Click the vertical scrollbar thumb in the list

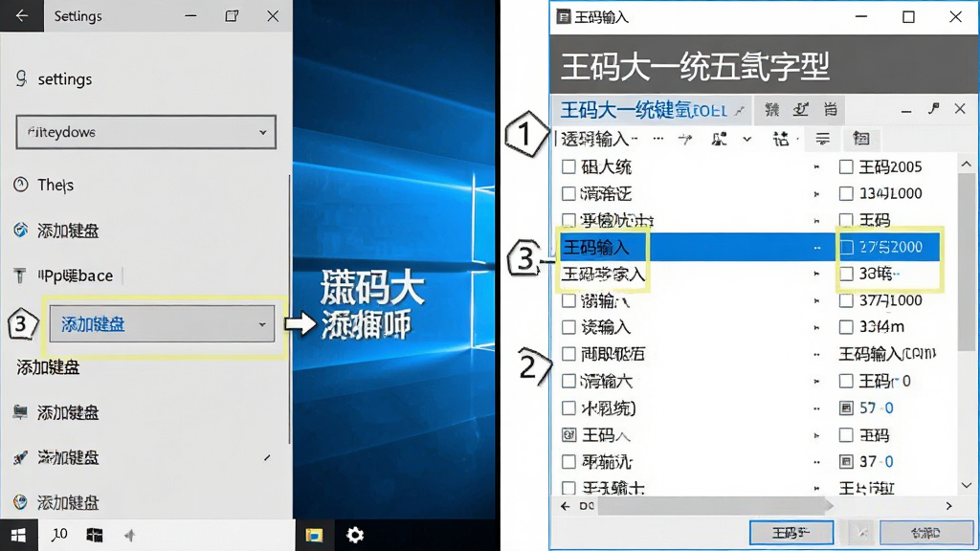967,262
